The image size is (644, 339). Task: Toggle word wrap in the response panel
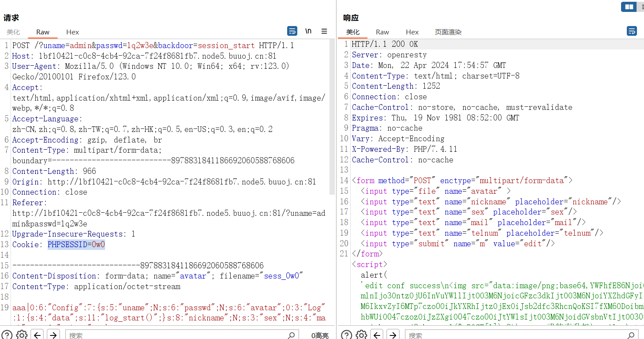(632, 31)
